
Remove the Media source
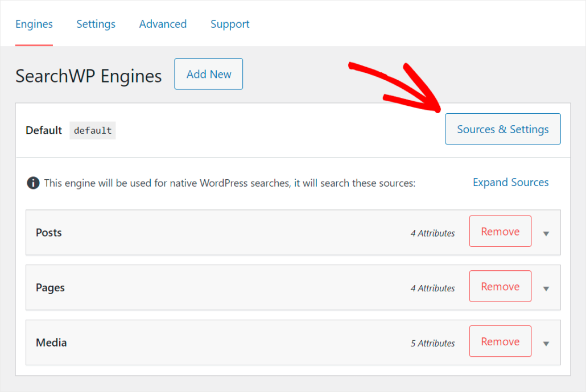[500, 341]
